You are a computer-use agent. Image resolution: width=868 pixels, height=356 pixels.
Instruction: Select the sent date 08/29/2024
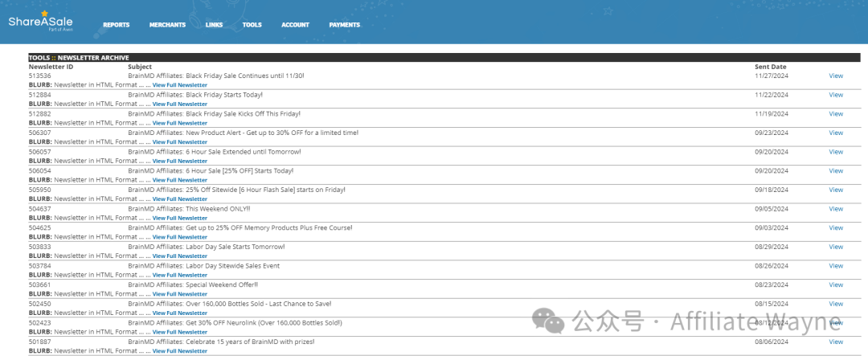coord(771,247)
